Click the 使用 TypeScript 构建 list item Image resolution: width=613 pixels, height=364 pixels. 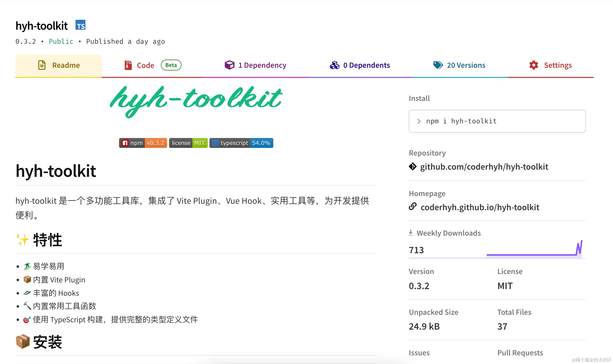pos(110,319)
